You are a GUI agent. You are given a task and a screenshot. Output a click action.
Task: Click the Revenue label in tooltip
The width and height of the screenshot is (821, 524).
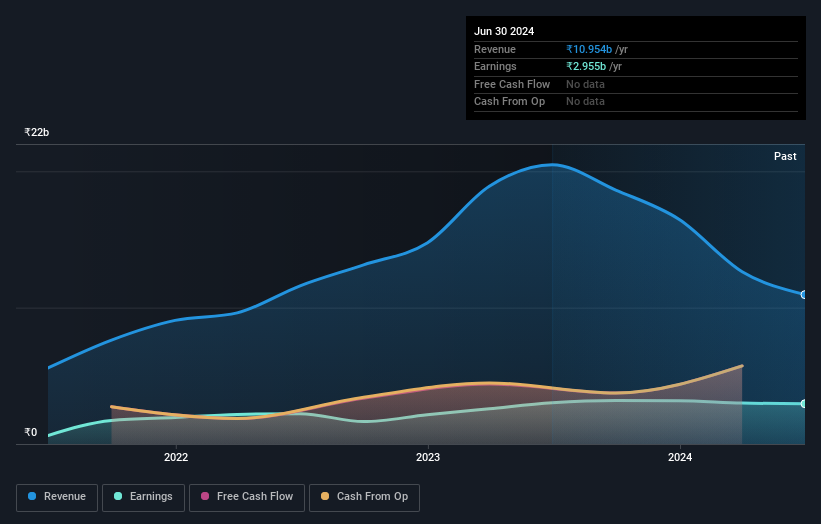click(495, 49)
